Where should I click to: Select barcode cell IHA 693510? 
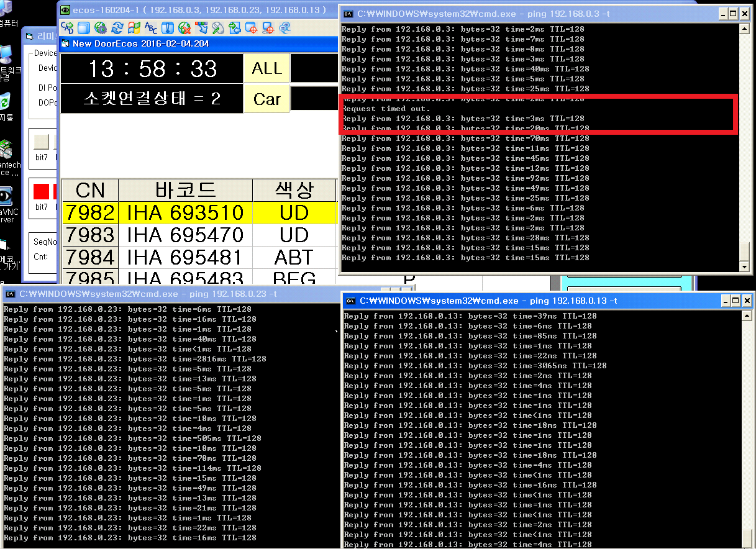pos(185,212)
